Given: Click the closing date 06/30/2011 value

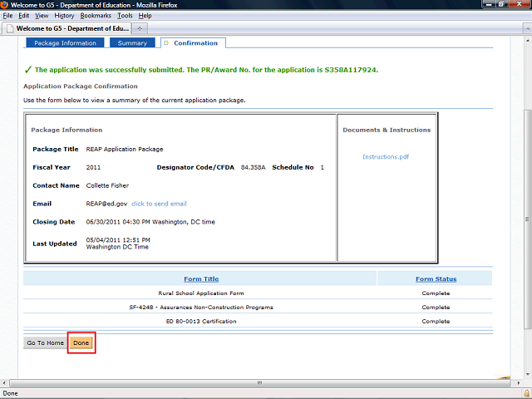Looking at the screenshot, I should [150, 222].
